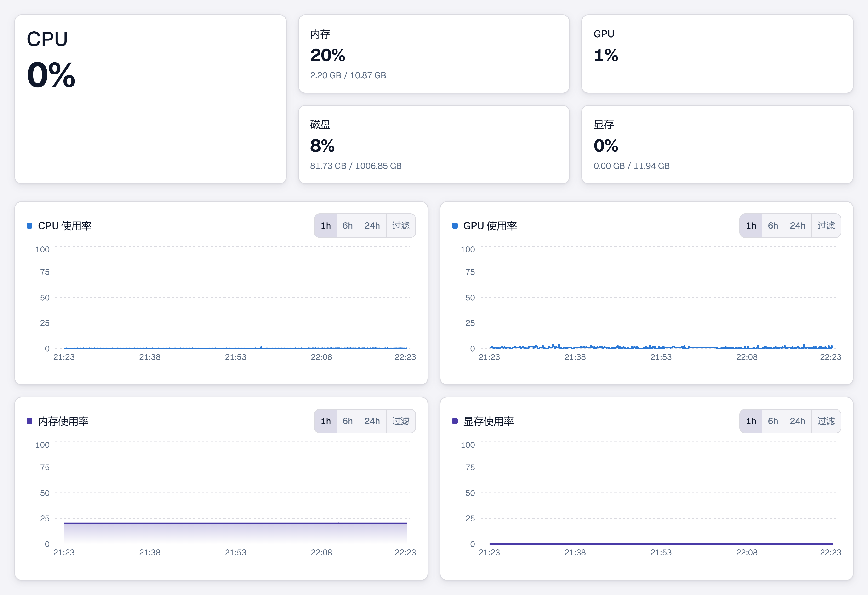Open 过滤 on CPU 使用率 chart
868x595 pixels.
[401, 226]
